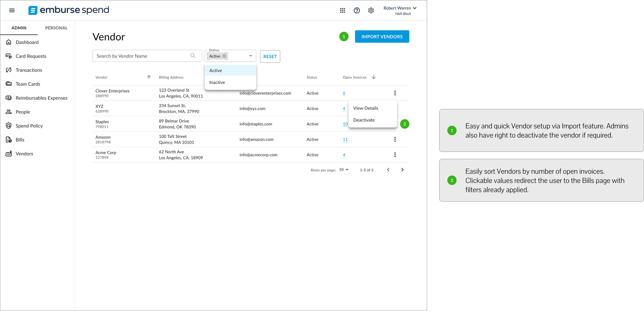Select Deactivate in the context menu
644x311 pixels.
pyautogui.click(x=364, y=120)
